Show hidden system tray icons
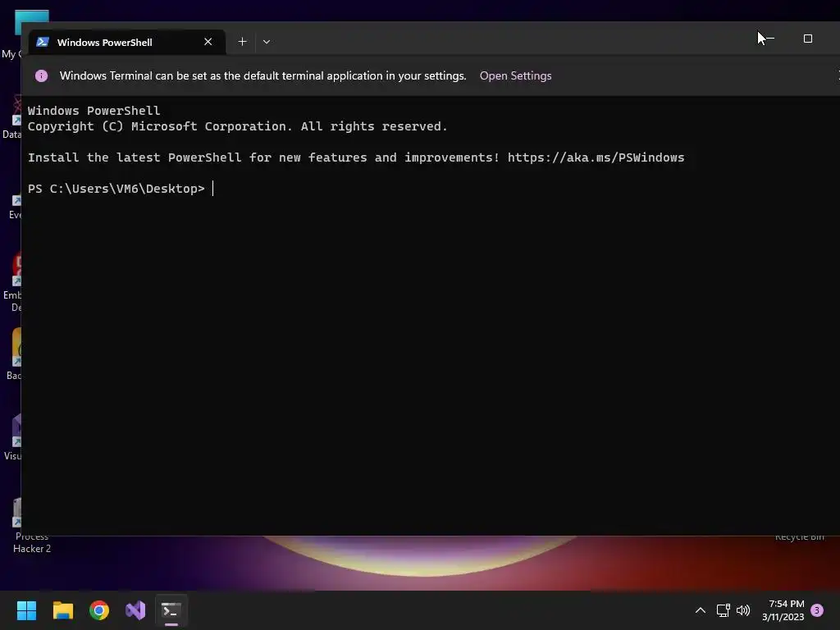The image size is (840, 630). pos(701,610)
